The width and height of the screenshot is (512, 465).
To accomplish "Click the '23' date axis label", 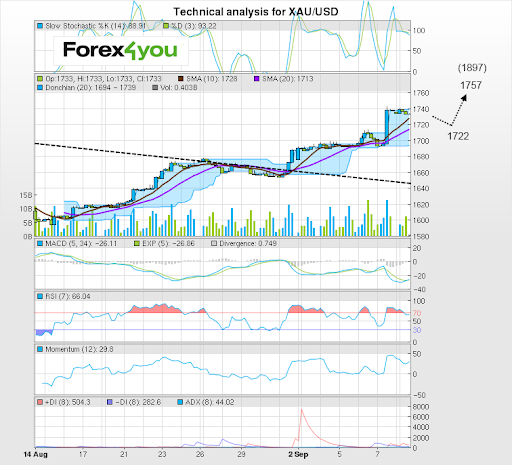I will point(162,454).
